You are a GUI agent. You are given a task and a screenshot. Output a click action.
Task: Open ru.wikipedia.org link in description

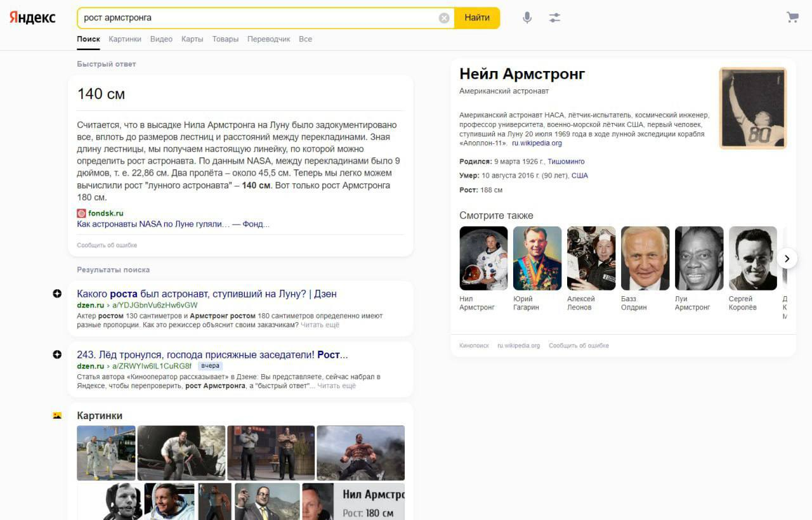click(537, 143)
